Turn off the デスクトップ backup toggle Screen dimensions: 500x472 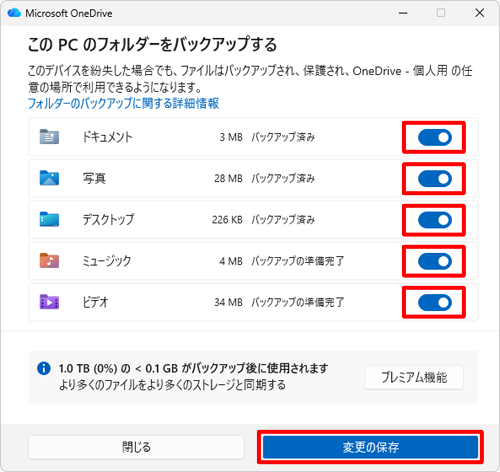pyautogui.click(x=435, y=220)
